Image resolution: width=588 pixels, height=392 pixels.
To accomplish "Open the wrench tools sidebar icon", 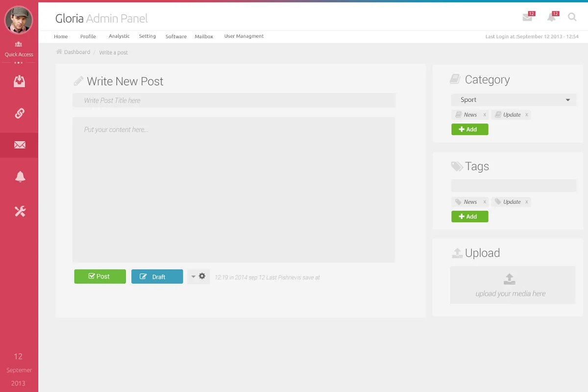I will pyautogui.click(x=20, y=211).
